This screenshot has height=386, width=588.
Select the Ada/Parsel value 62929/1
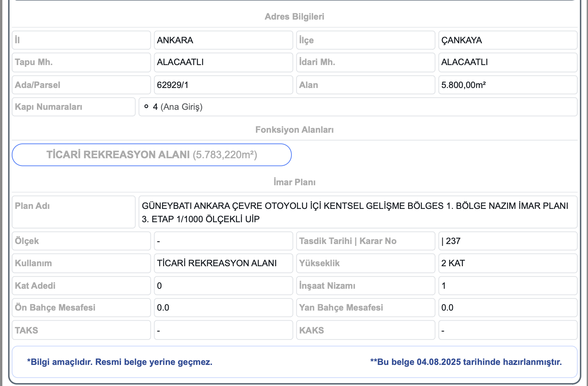coord(173,85)
